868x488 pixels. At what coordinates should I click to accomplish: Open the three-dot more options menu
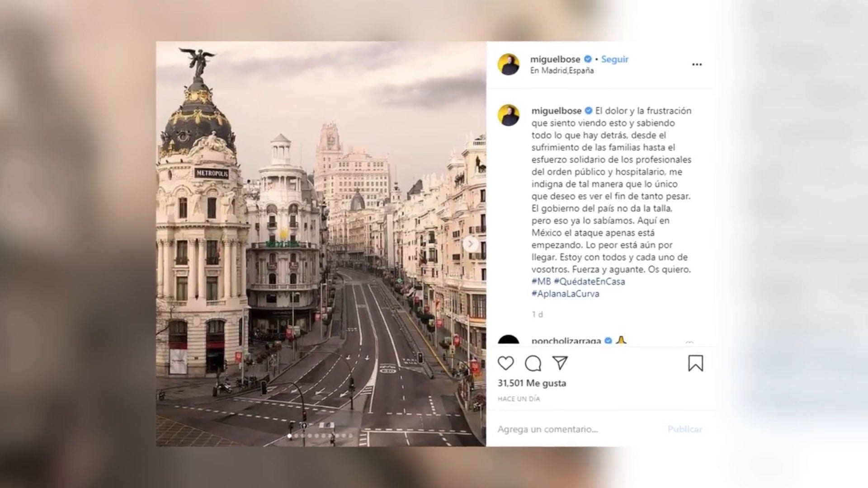coord(697,65)
